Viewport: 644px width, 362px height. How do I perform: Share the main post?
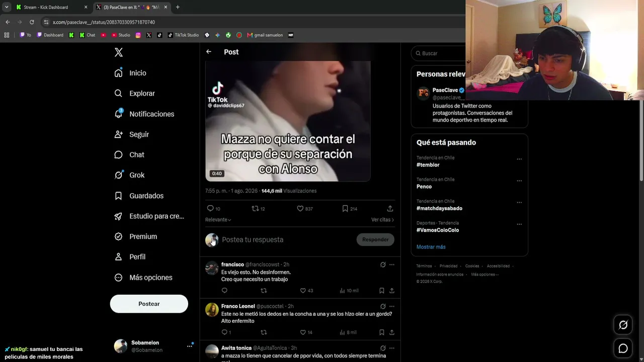[x=390, y=209]
